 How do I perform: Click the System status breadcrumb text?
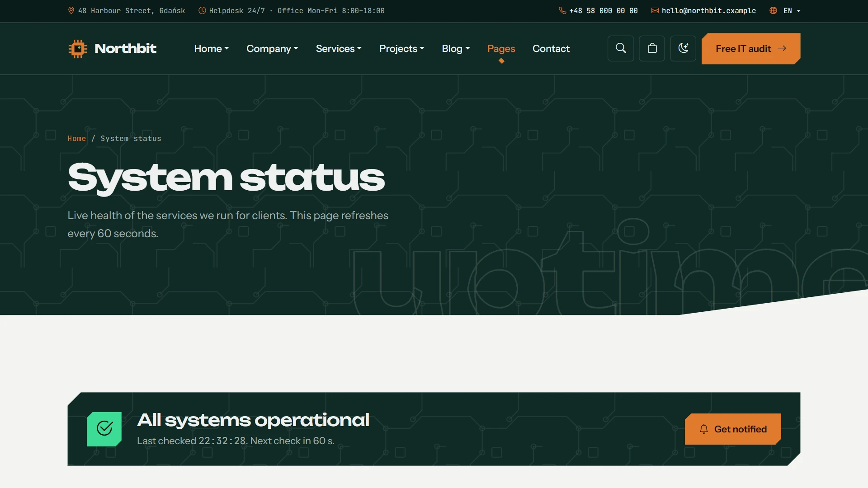[x=131, y=138]
